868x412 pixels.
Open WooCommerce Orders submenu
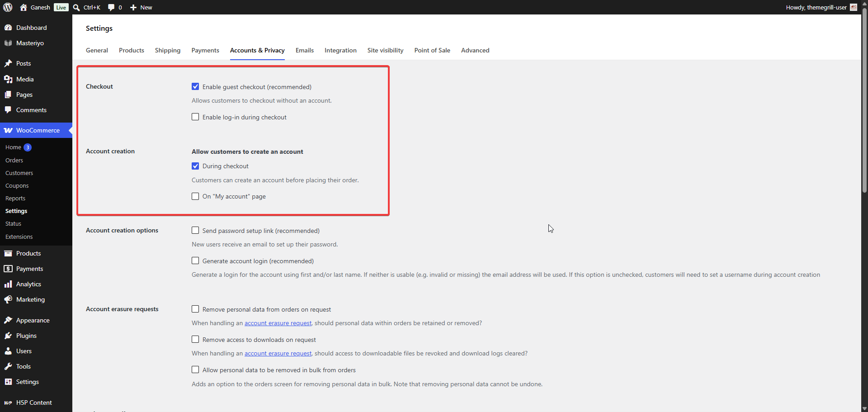coord(14,160)
